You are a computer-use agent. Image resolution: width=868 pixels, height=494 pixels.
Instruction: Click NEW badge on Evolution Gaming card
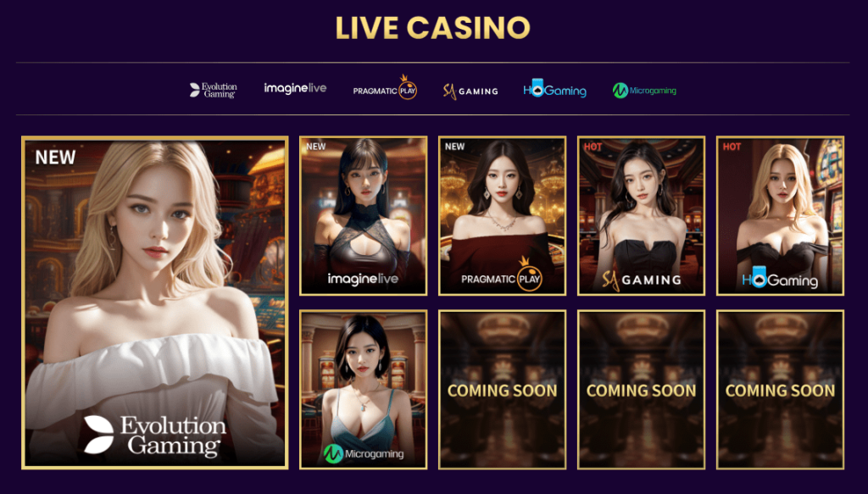(x=55, y=157)
